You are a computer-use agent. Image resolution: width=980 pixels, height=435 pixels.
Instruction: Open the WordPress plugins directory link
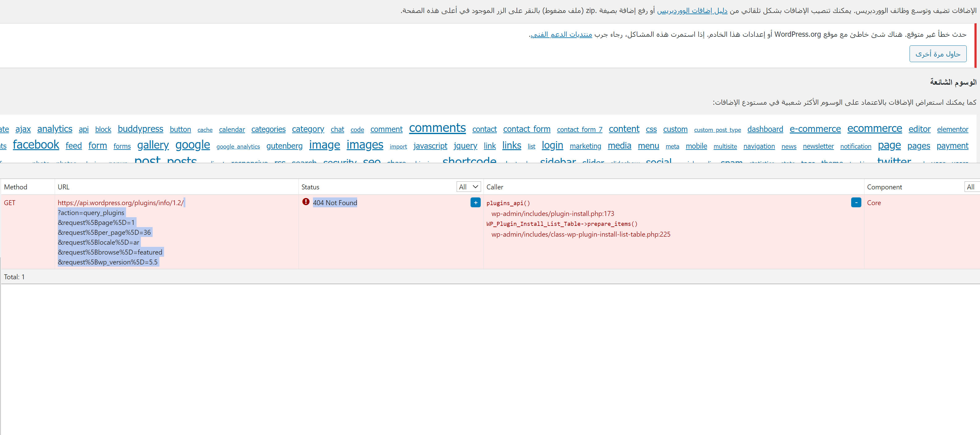coord(692,11)
